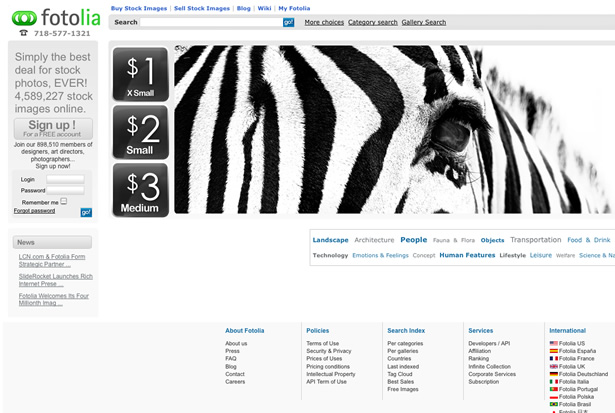Choose the People category

click(x=413, y=240)
